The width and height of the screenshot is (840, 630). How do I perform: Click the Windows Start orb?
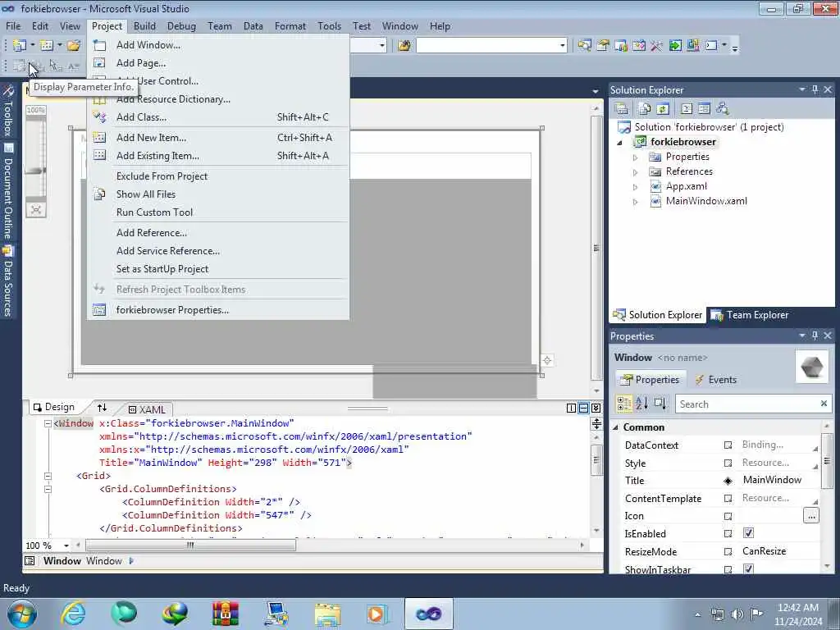click(x=22, y=614)
